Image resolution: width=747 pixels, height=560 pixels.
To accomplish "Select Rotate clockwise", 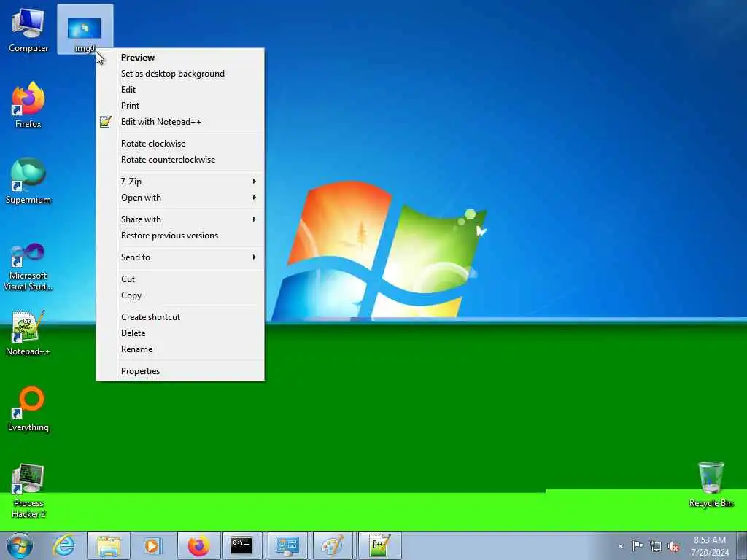I will tap(180, 144).
